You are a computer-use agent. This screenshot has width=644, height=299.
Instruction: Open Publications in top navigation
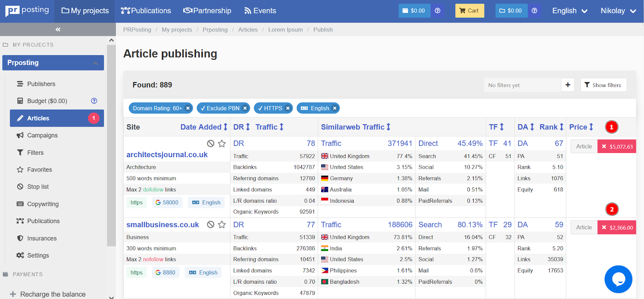[146, 11]
